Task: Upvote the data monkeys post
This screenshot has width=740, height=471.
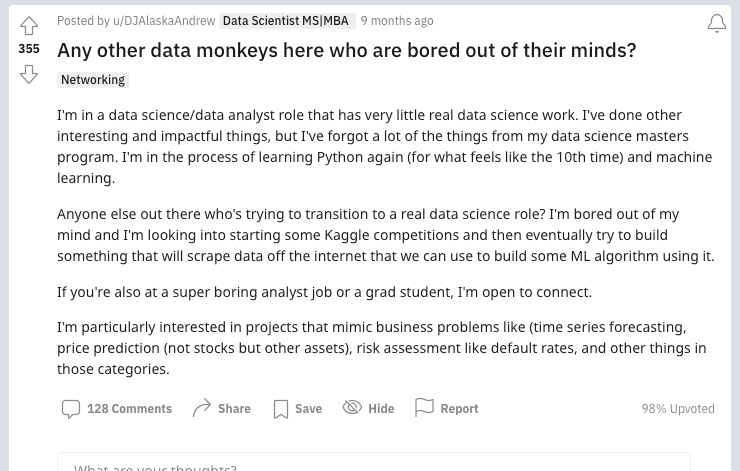Action: [29, 25]
